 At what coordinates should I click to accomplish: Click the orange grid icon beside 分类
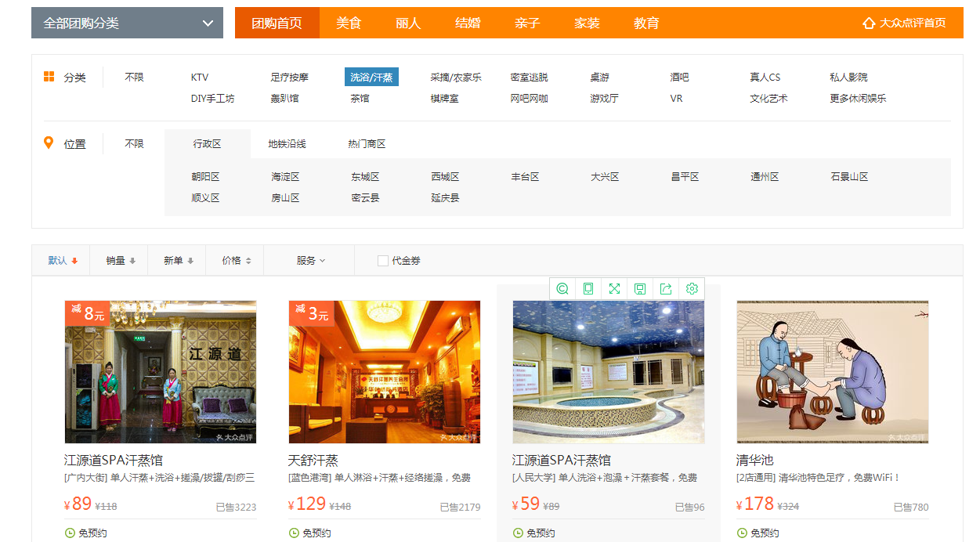point(49,76)
